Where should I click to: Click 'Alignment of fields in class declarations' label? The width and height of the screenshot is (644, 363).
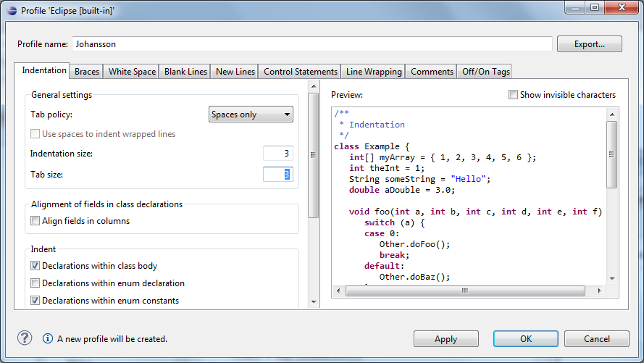click(106, 204)
